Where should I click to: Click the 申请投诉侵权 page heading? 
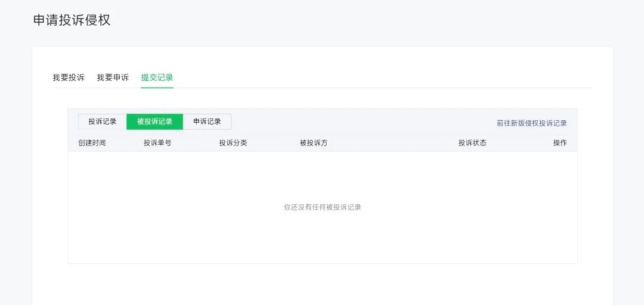click(72, 20)
